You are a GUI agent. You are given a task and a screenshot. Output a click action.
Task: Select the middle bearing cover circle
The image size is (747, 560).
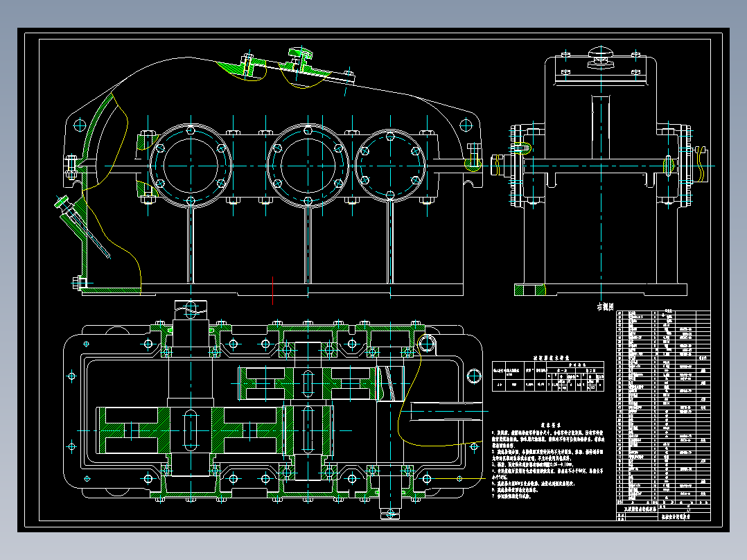pos(308,166)
